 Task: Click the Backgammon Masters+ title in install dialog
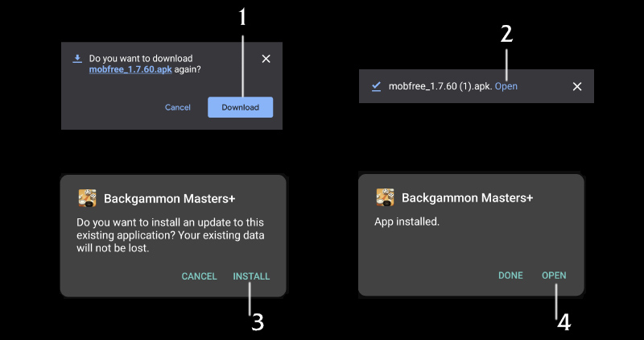tap(170, 198)
